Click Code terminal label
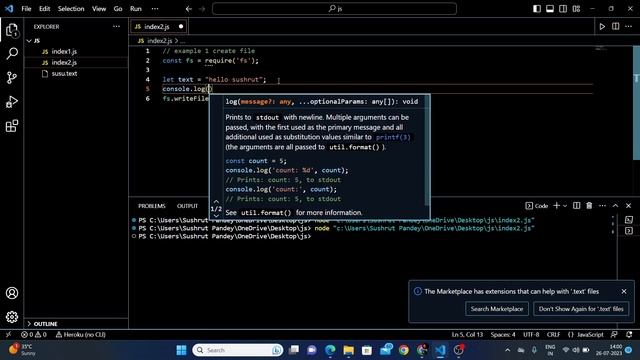The image size is (640, 360). point(537,206)
